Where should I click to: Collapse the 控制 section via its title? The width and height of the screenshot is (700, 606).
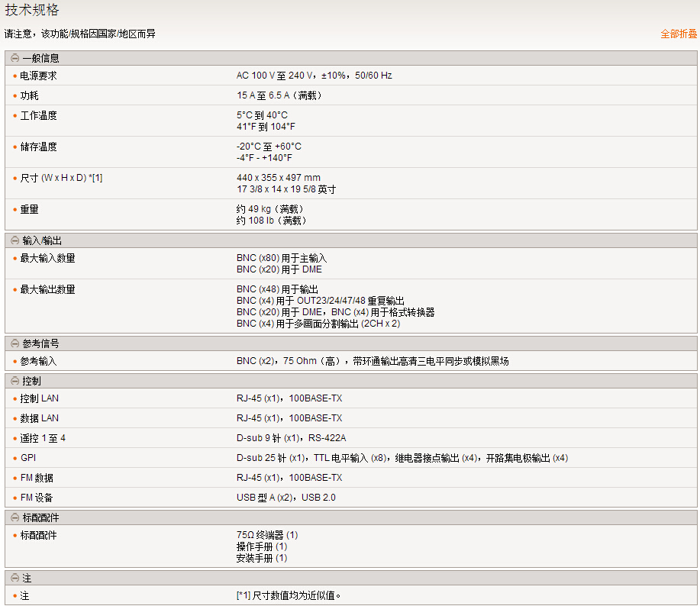click(x=31, y=380)
